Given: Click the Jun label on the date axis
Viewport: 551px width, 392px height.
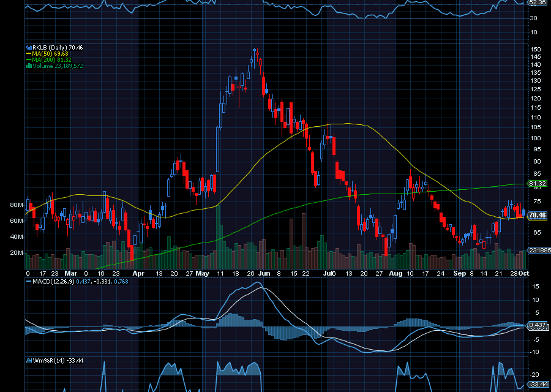Looking at the screenshot, I should (264, 273).
